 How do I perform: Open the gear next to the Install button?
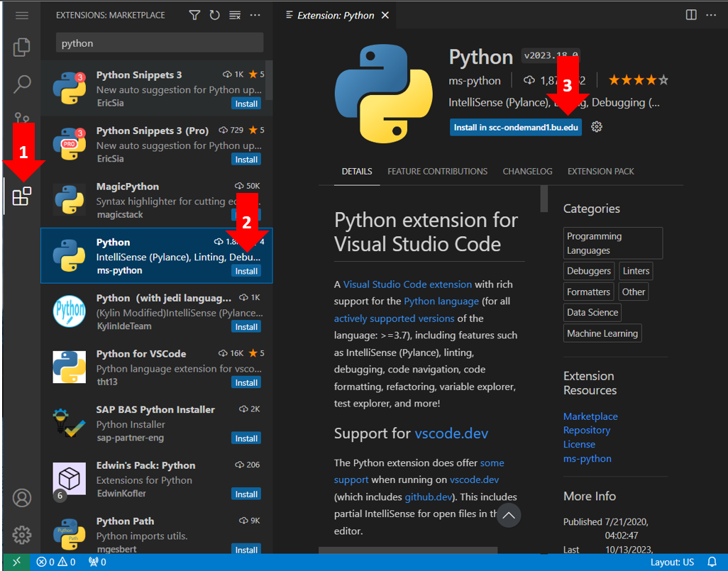(597, 128)
